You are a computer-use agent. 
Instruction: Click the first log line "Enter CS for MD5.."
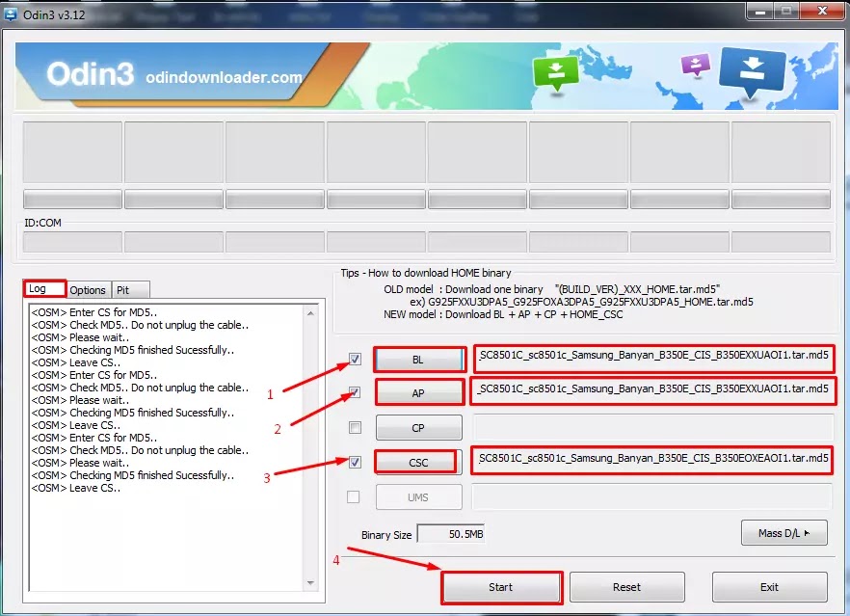[x=94, y=312]
